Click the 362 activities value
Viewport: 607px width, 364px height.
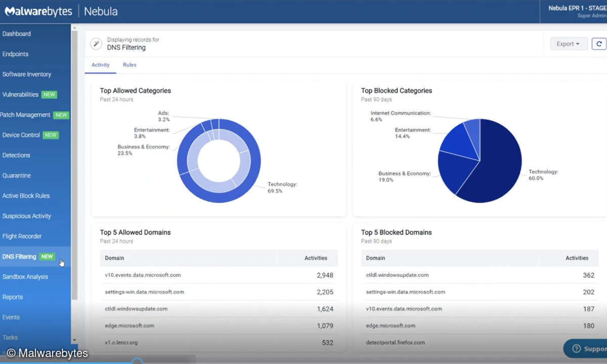[x=588, y=275]
